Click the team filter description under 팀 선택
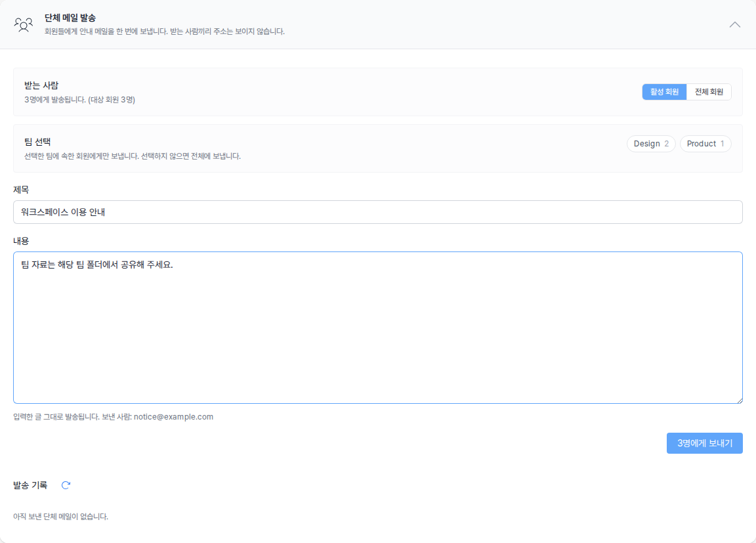This screenshot has width=756, height=543. pos(133,156)
